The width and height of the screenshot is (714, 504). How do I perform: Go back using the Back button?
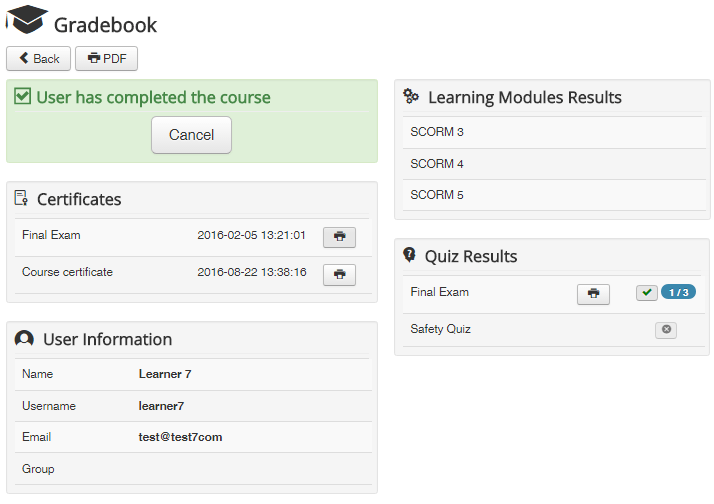pos(39,58)
